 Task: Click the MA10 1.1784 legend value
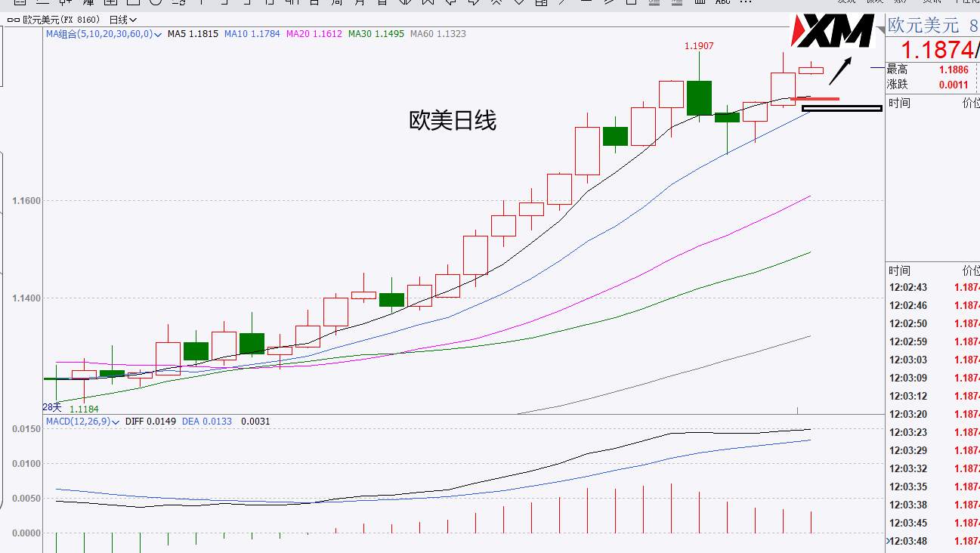[252, 34]
